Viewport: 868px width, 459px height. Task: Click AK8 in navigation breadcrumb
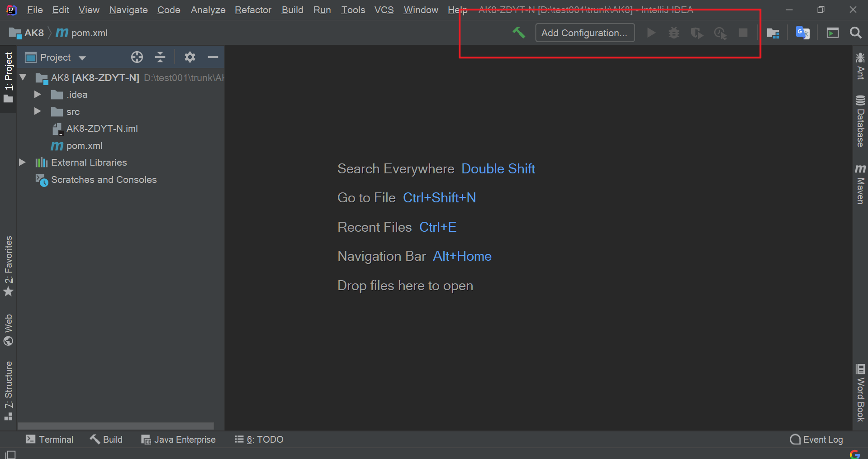point(27,33)
